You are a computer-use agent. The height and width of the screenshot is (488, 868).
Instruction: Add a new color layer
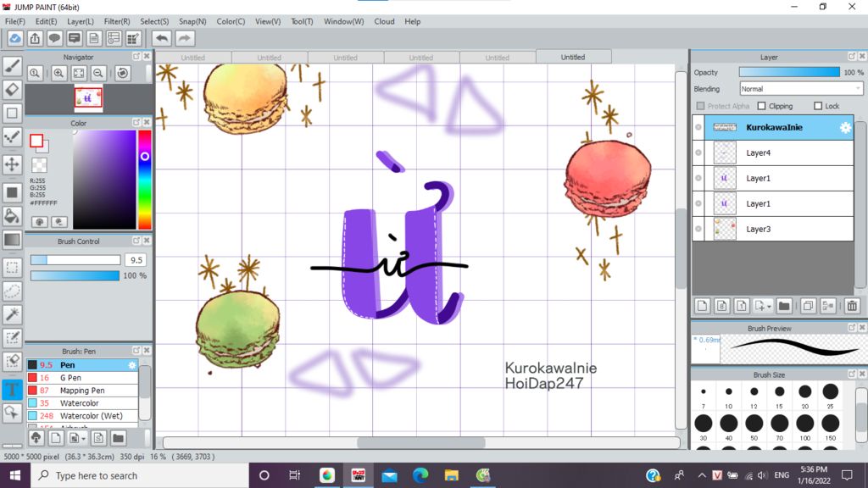tap(702, 305)
